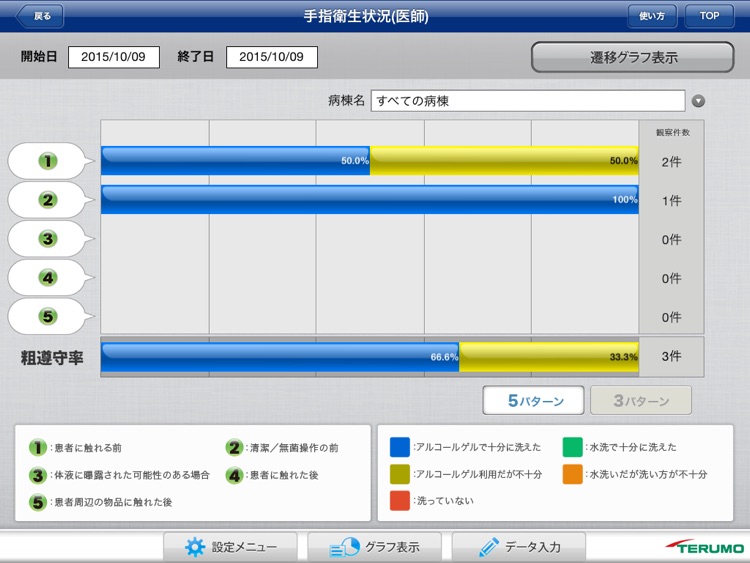Click the 粗遵守率 label
Image resolution: width=750 pixels, height=563 pixels.
point(52,358)
